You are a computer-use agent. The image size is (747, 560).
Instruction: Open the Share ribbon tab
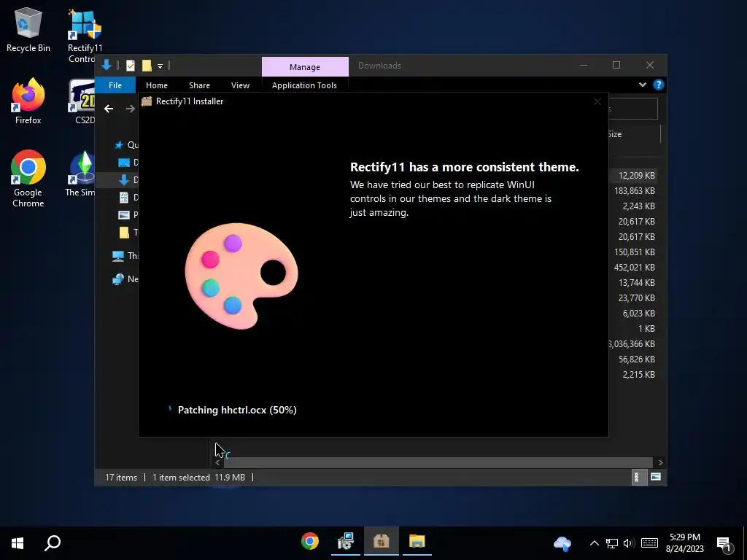[x=199, y=85]
